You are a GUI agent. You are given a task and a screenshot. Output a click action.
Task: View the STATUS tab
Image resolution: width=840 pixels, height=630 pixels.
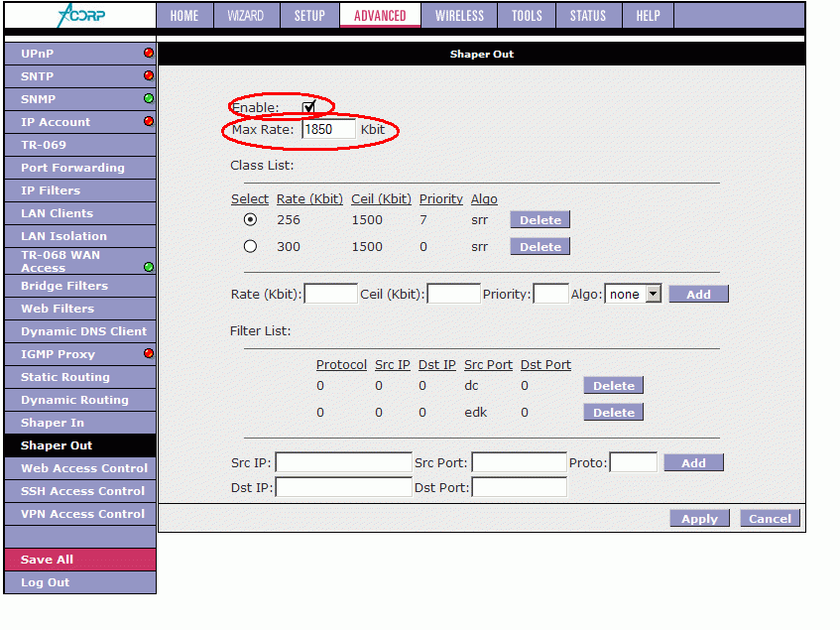tap(588, 16)
